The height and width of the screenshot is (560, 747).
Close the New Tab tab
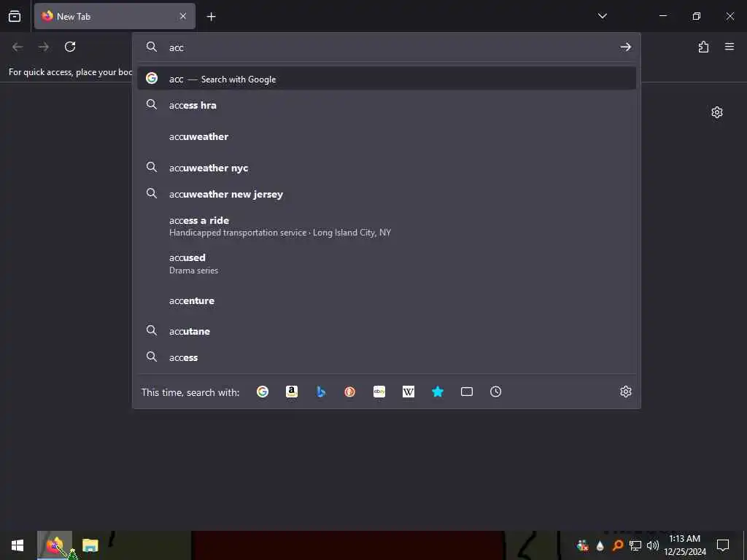[183, 16]
